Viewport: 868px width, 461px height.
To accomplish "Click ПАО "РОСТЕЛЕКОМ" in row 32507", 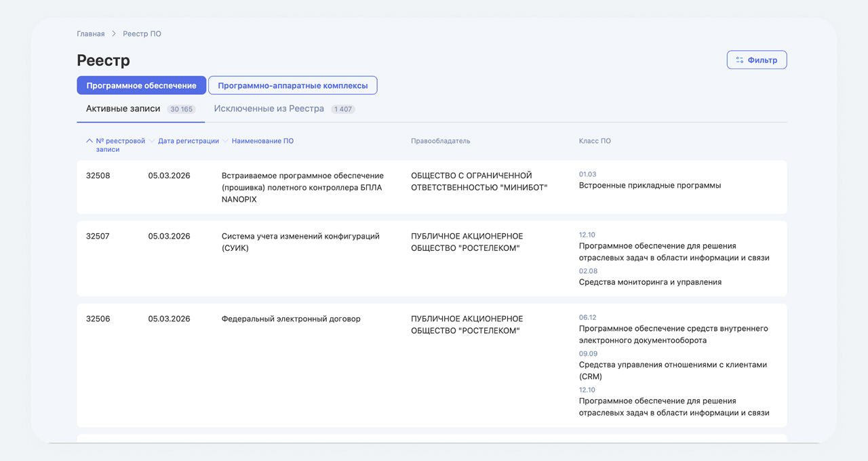I will [x=467, y=242].
